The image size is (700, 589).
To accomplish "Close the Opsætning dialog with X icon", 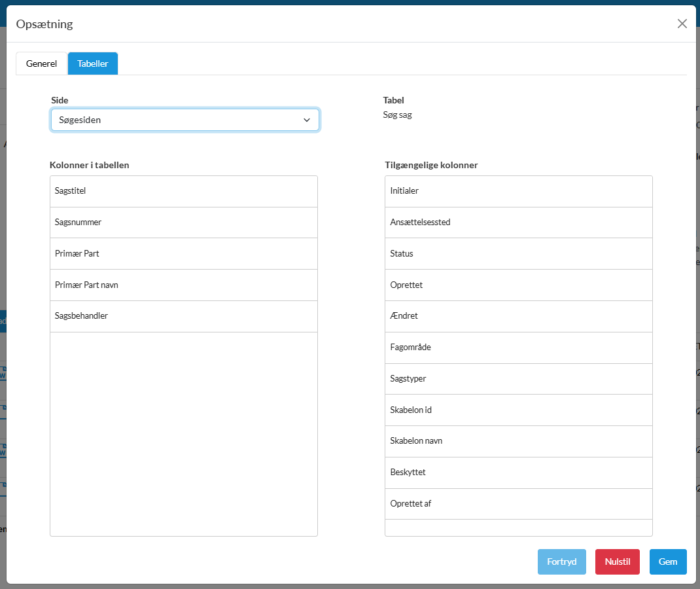I will point(682,24).
